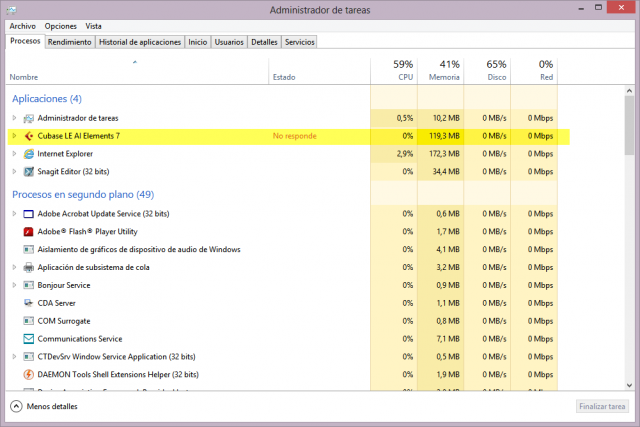
Task: Click the 2,9% CPU value
Action: (404, 154)
